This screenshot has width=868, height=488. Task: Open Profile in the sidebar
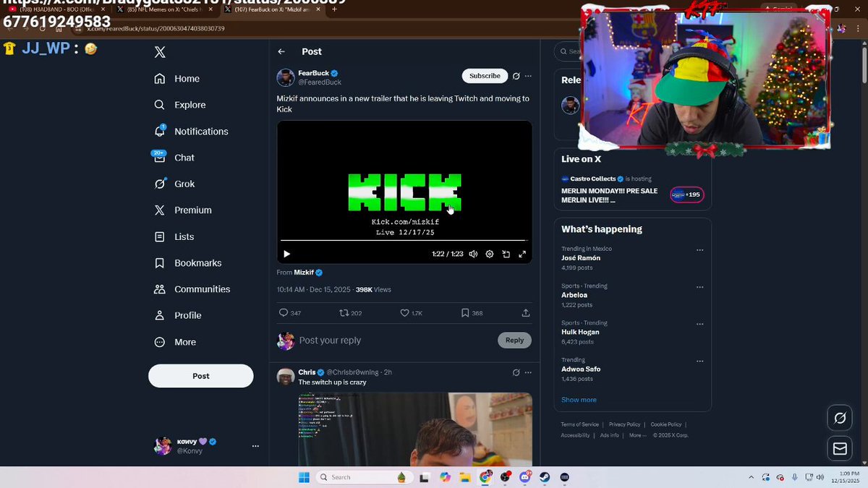(x=178, y=315)
